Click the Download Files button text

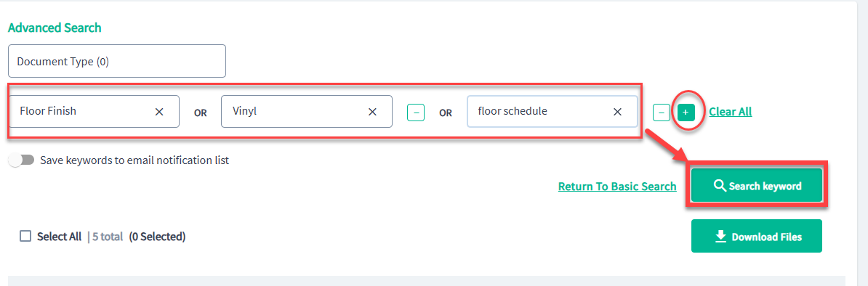[767, 237]
